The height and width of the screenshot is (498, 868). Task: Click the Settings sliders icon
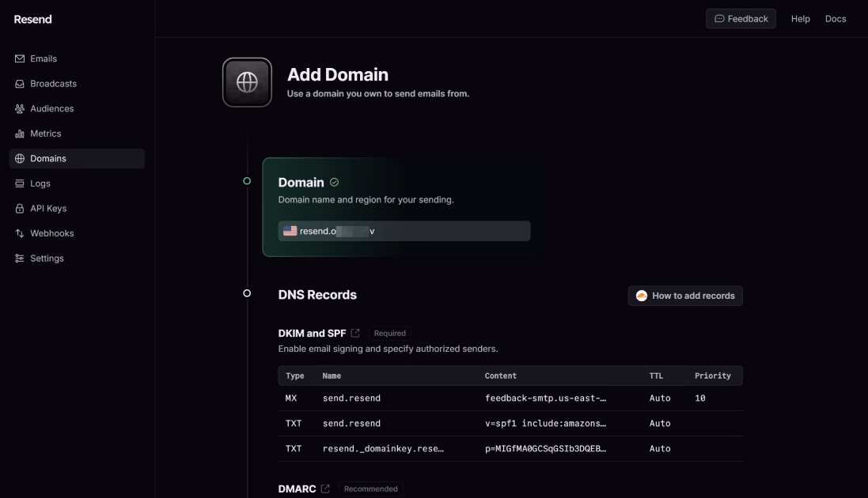coord(20,258)
